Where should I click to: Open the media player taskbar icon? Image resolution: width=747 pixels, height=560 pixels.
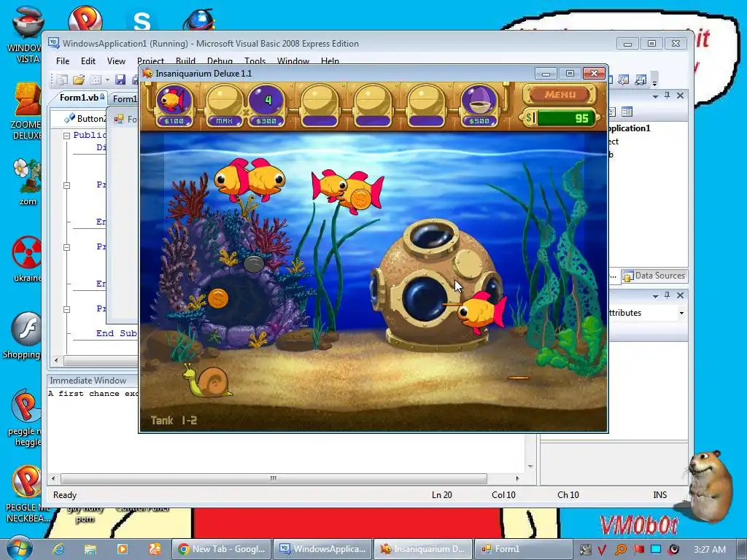[123, 549]
